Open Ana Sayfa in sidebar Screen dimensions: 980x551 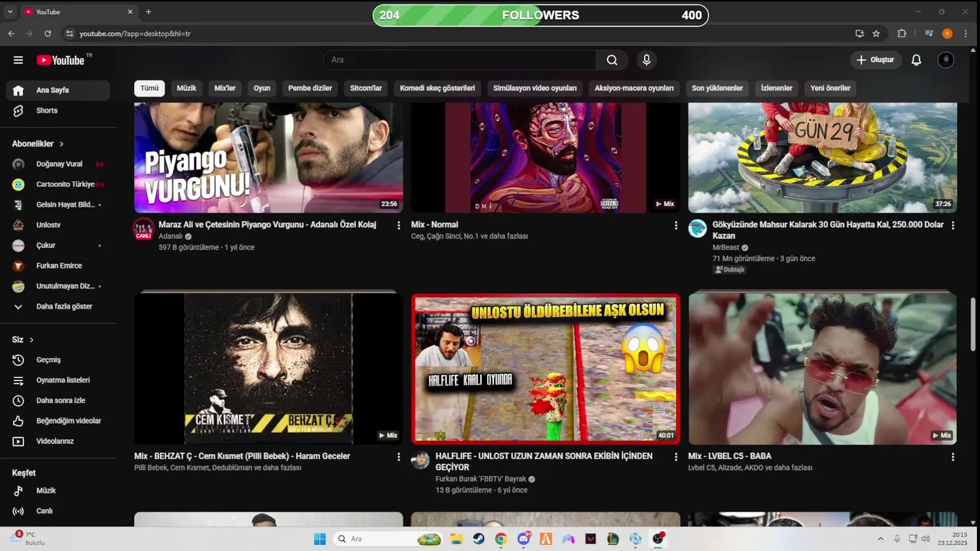click(58, 90)
